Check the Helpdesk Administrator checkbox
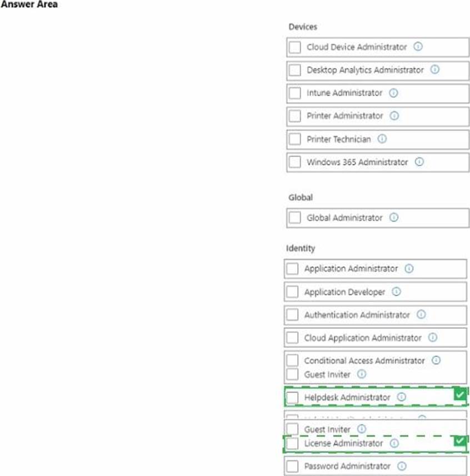 tap(293, 398)
